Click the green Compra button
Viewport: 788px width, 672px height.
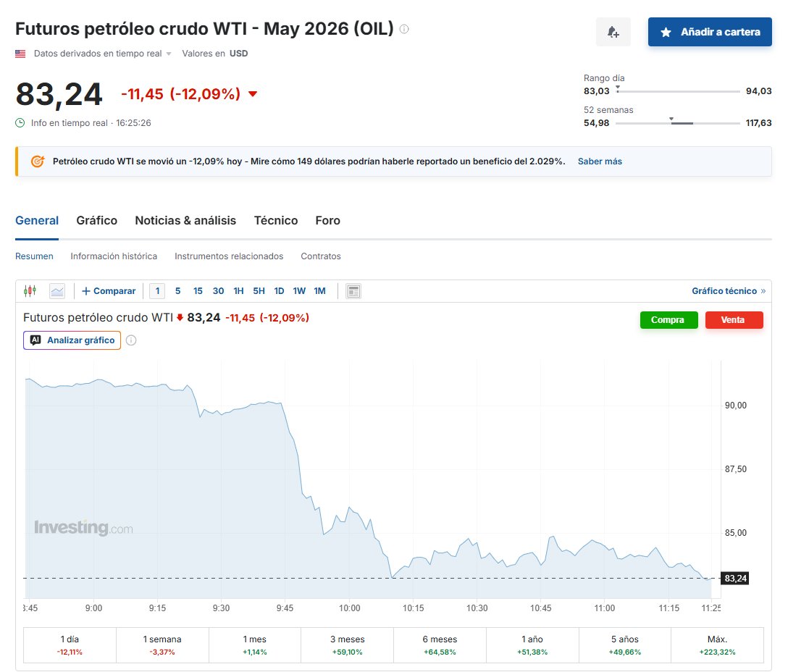click(x=669, y=319)
